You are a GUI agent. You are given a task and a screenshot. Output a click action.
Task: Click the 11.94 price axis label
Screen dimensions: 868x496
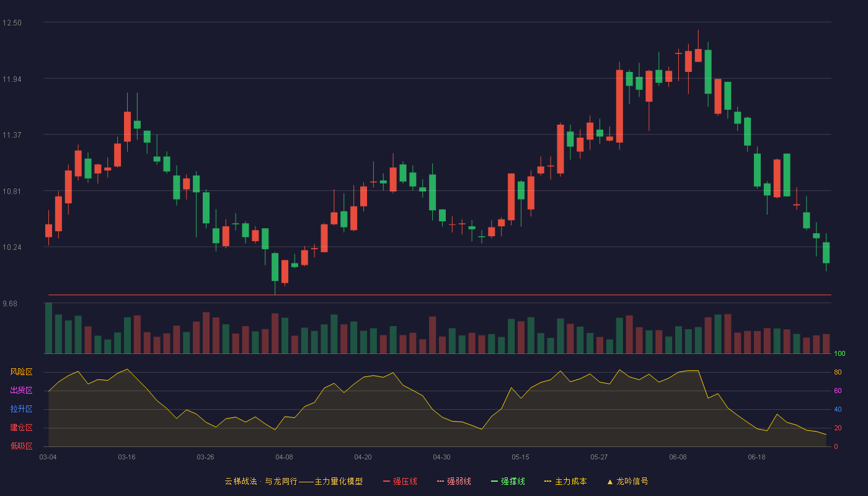12,79
